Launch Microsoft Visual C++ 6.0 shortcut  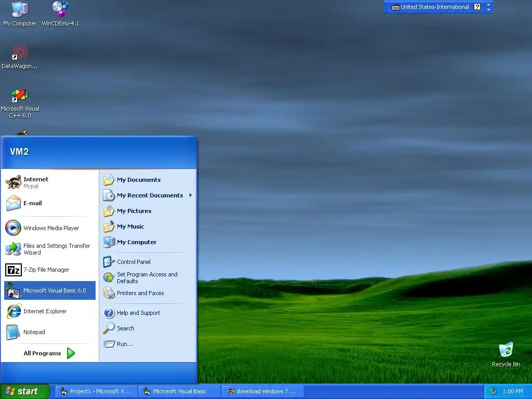click(20, 103)
